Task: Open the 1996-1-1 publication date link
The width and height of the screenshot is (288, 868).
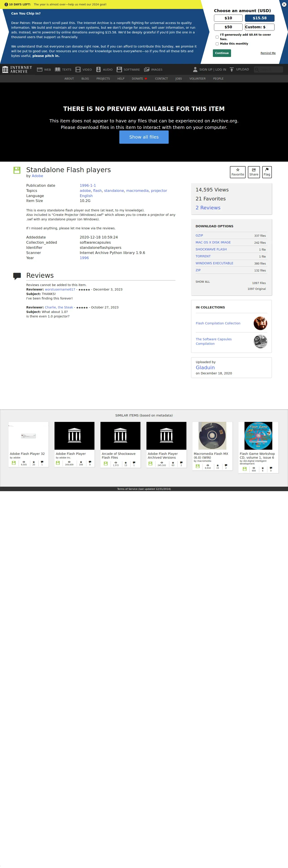Action: tap(88, 186)
